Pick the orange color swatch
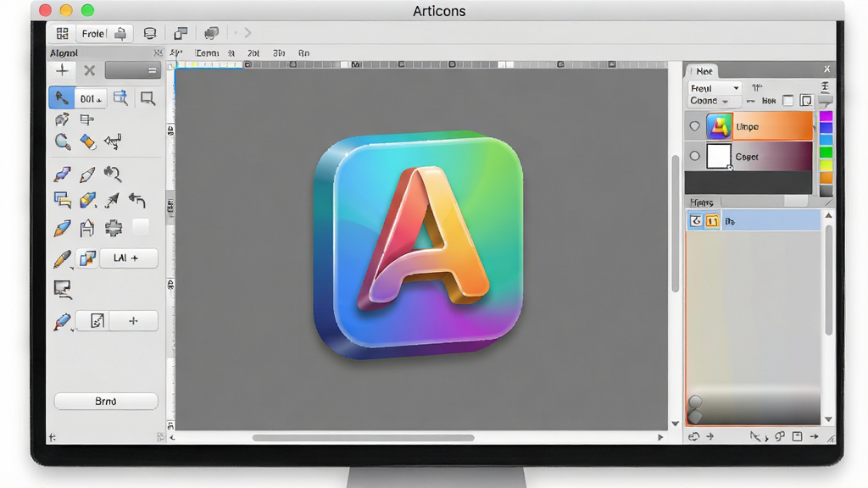This screenshot has height=488, width=868. pyautogui.click(x=826, y=178)
